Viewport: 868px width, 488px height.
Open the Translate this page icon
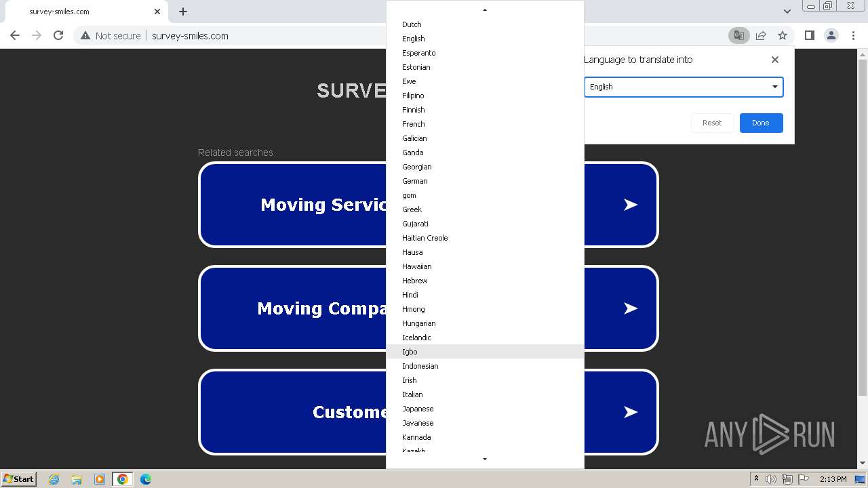738,36
